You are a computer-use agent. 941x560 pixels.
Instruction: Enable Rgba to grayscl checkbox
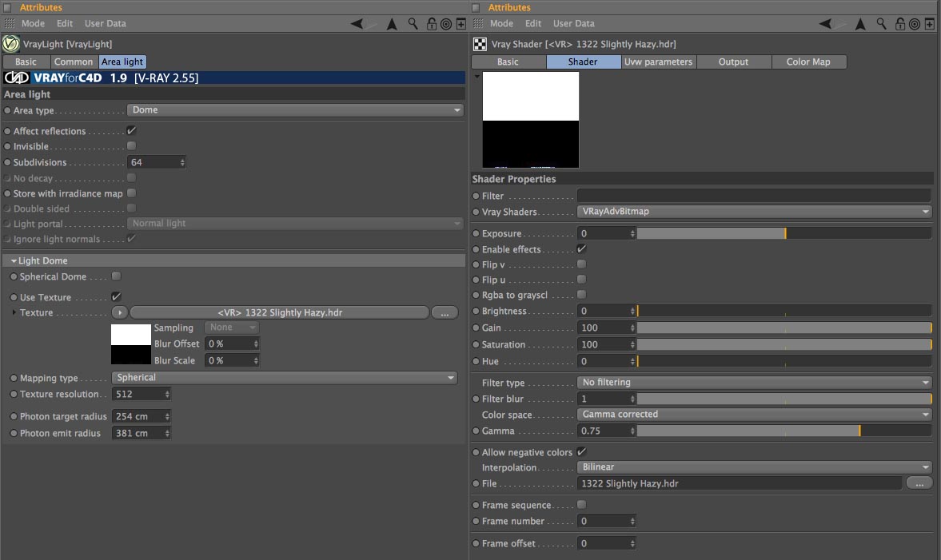click(581, 295)
